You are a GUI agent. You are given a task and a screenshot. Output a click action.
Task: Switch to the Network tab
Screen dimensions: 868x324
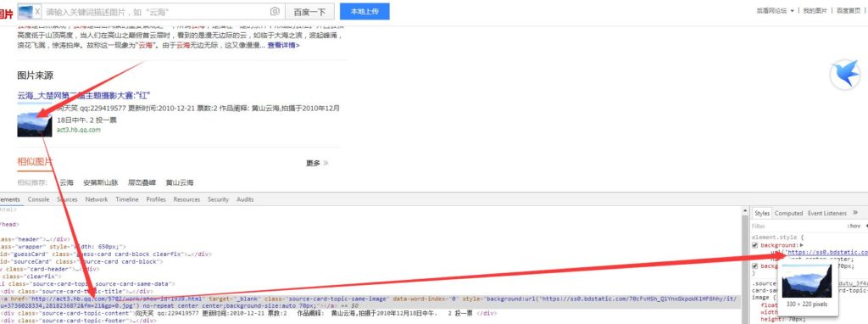click(97, 199)
